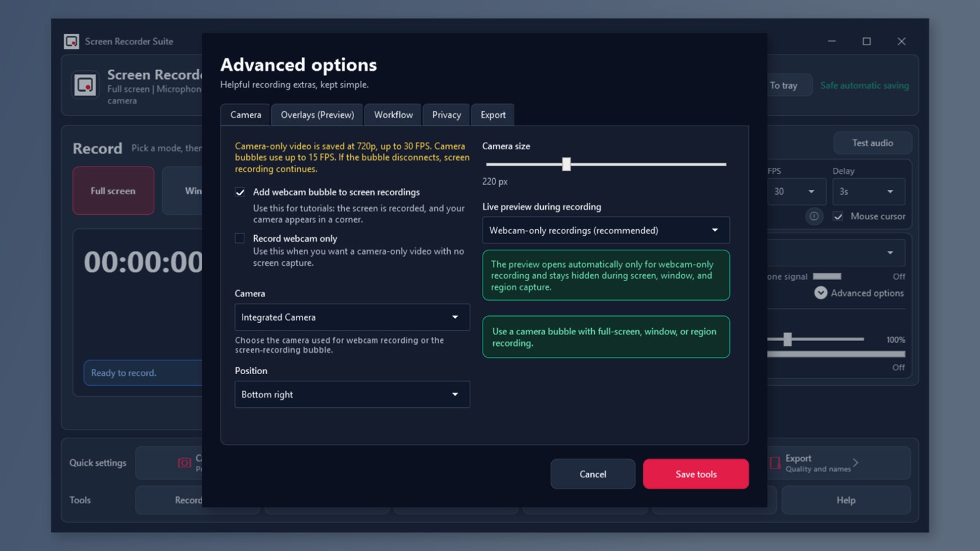The height and width of the screenshot is (551, 980).
Task: Toggle the Mouse cursor checkbox
Action: pos(838,216)
